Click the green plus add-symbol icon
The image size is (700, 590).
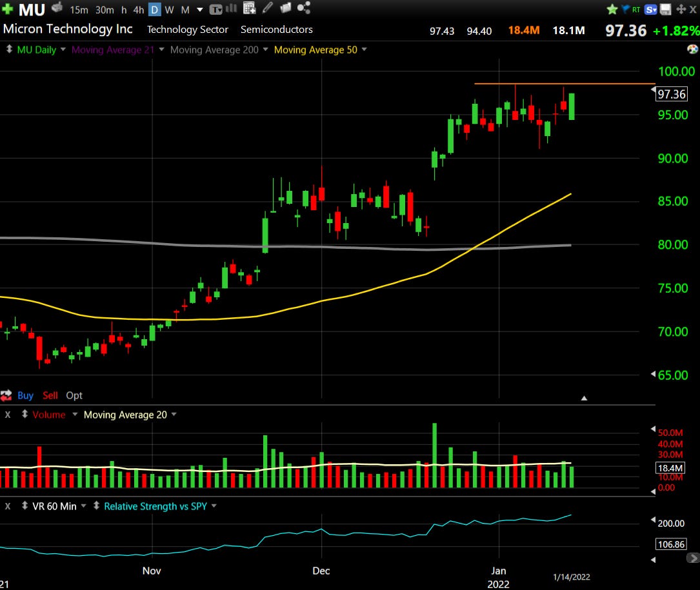coord(7,9)
